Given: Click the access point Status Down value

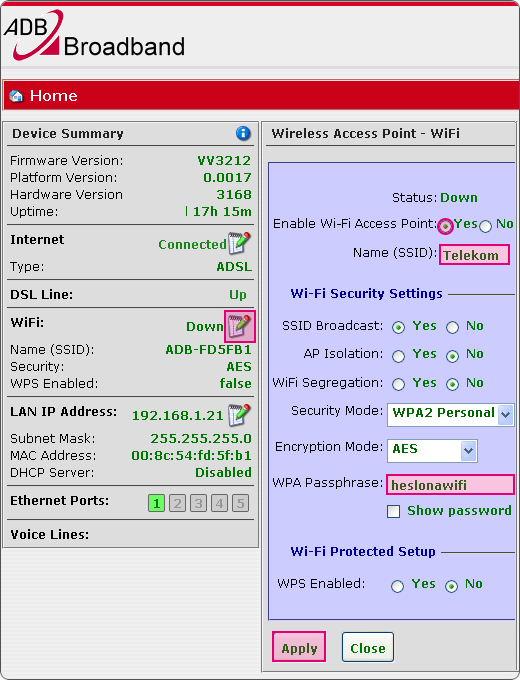Looking at the screenshot, I should (459, 198).
